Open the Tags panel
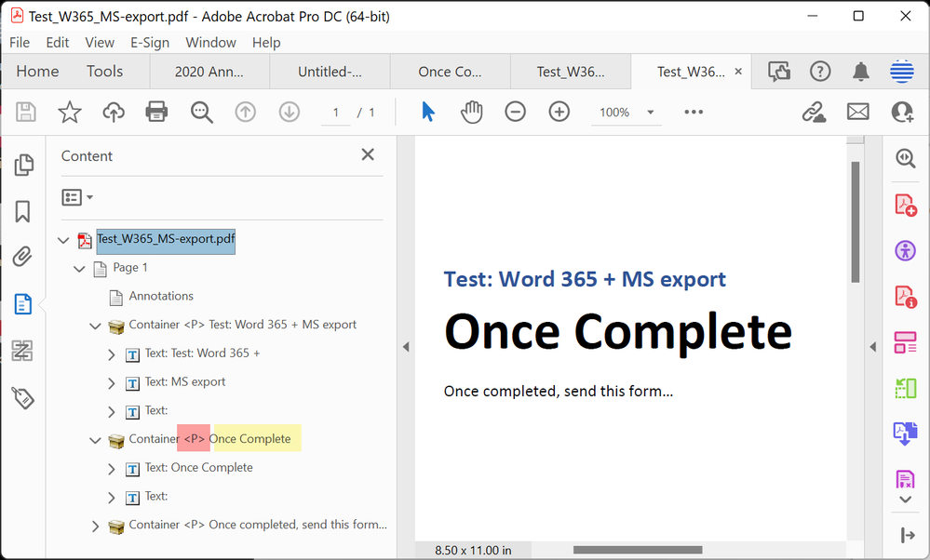Viewport: 930px width, 560px height. click(x=22, y=397)
